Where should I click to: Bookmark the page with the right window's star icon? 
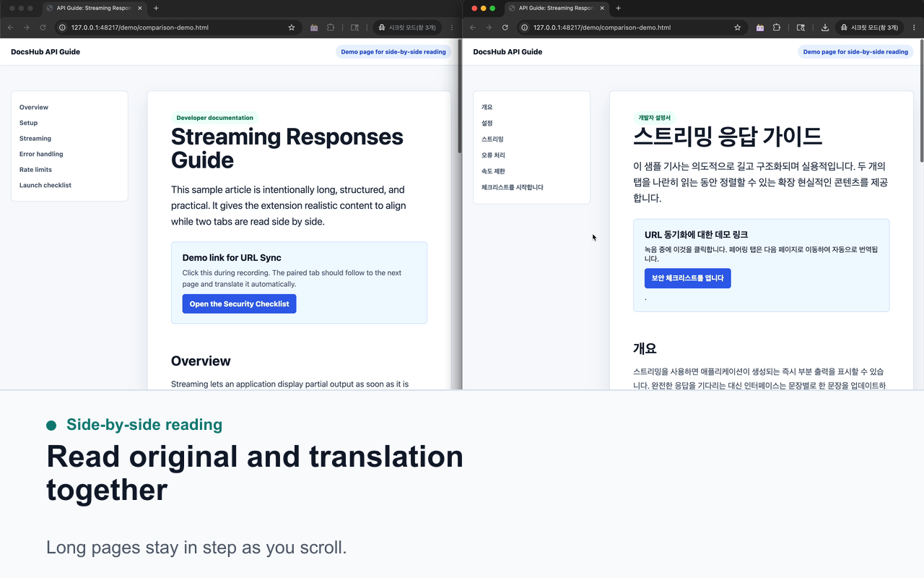pos(738,27)
